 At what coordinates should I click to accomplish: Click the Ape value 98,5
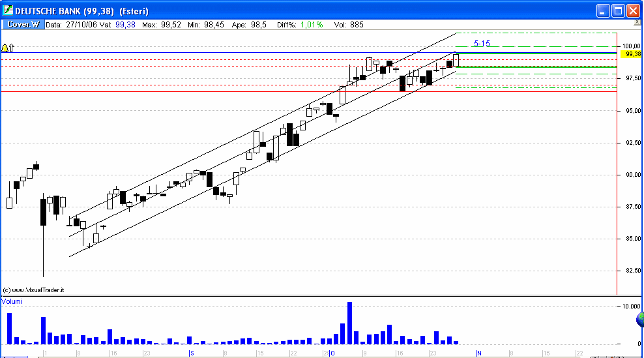(259, 25)
